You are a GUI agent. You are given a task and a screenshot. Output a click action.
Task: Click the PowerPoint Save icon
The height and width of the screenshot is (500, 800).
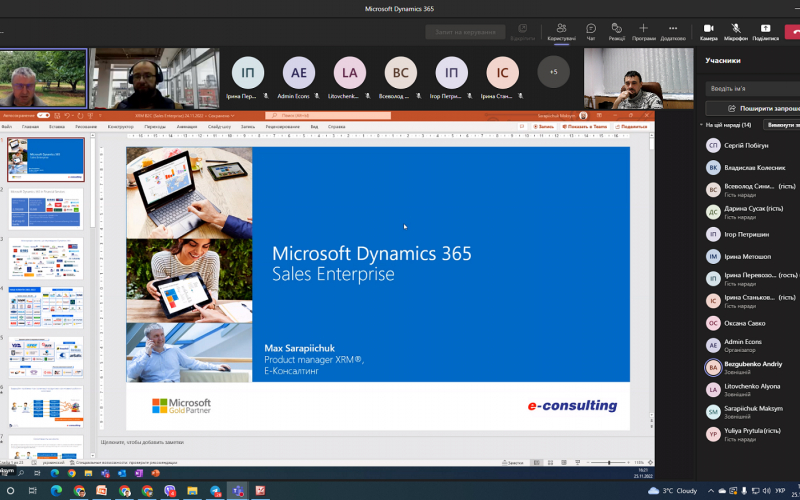(x=57, y=116)
